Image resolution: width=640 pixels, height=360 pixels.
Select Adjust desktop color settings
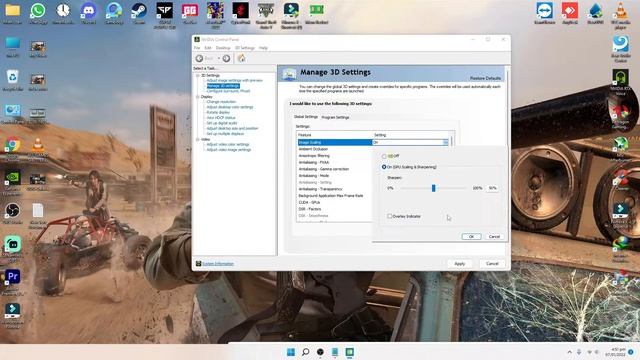click(230, 107)
